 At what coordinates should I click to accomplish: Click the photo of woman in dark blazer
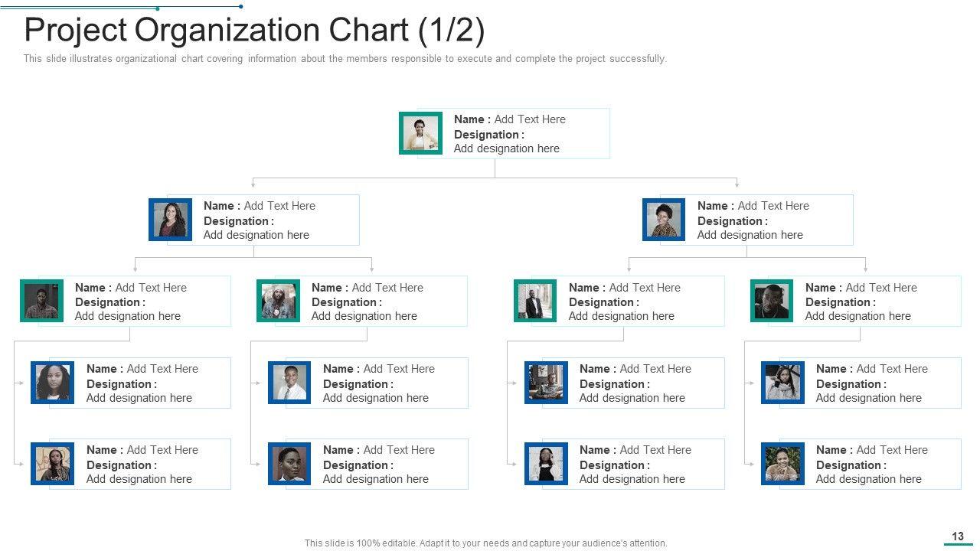170,220
